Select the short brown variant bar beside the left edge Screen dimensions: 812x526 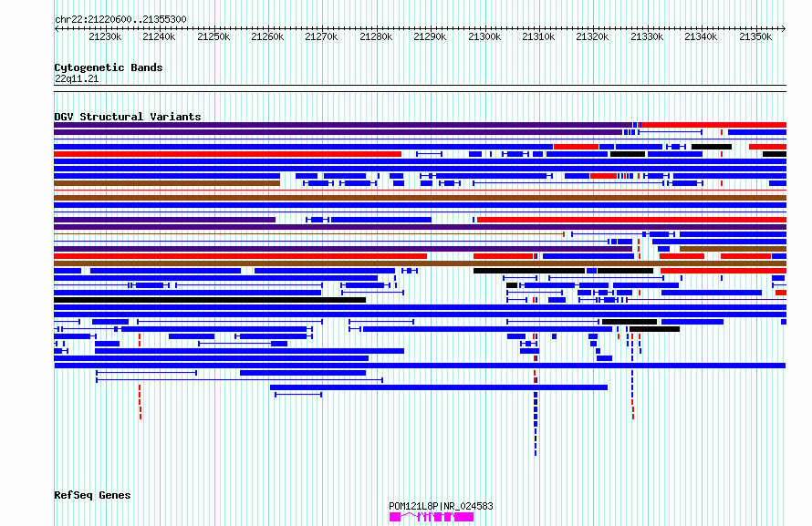(167, 183)
